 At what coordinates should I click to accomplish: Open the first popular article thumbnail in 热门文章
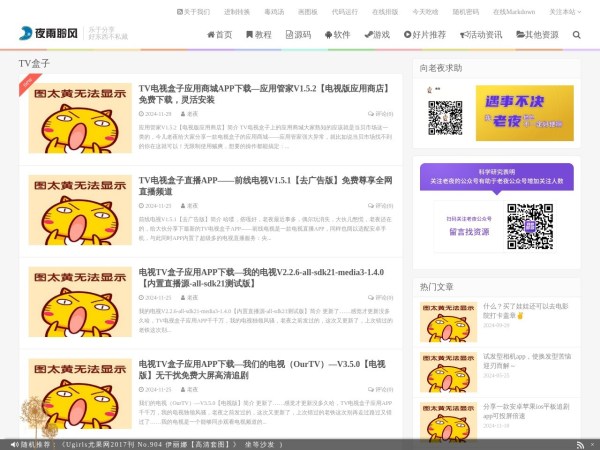[x=446, y=314]
